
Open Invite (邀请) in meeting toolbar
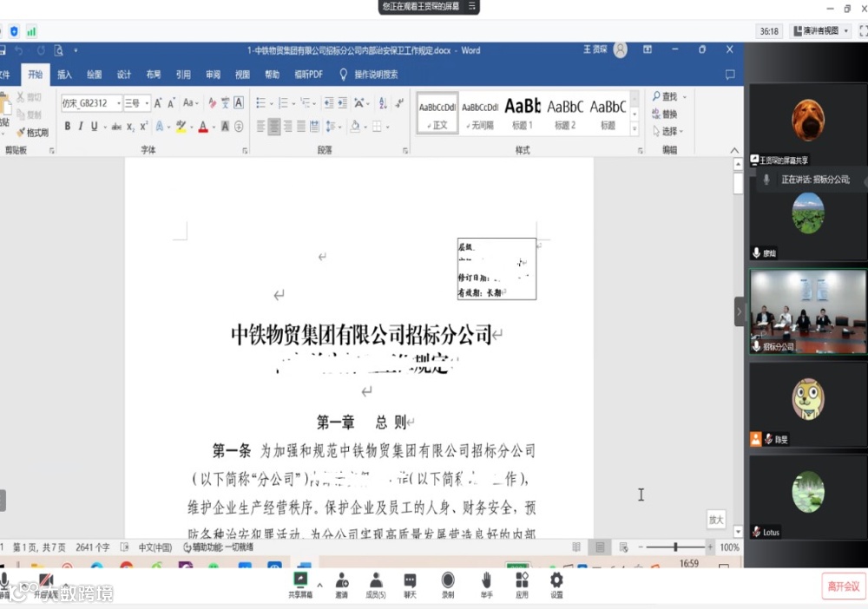point(341,586)
